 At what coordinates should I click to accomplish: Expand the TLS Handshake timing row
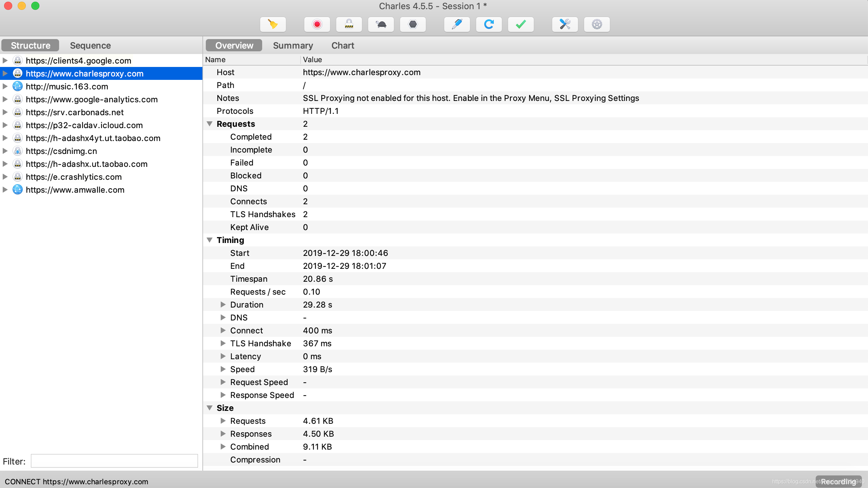click(x=223, y=343)
